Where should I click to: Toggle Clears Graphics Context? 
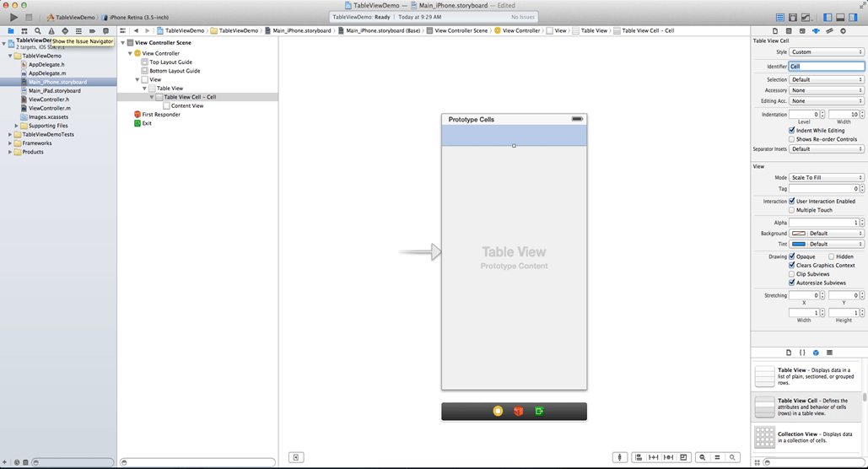[x=791, y=265]
